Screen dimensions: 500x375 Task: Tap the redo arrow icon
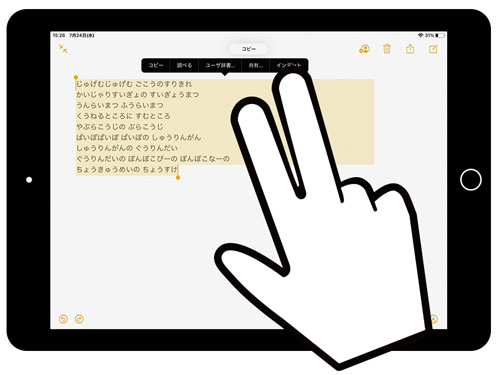tap(79, 319)
